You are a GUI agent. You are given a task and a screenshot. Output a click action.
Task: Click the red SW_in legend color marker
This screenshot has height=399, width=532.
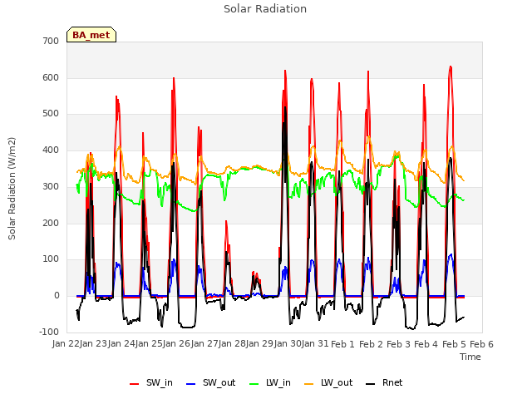135,384
